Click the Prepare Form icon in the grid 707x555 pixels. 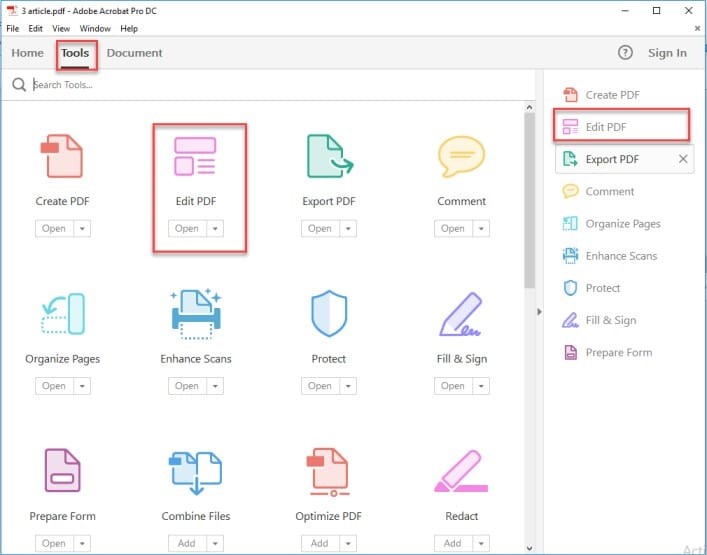(x=63, y=470)
